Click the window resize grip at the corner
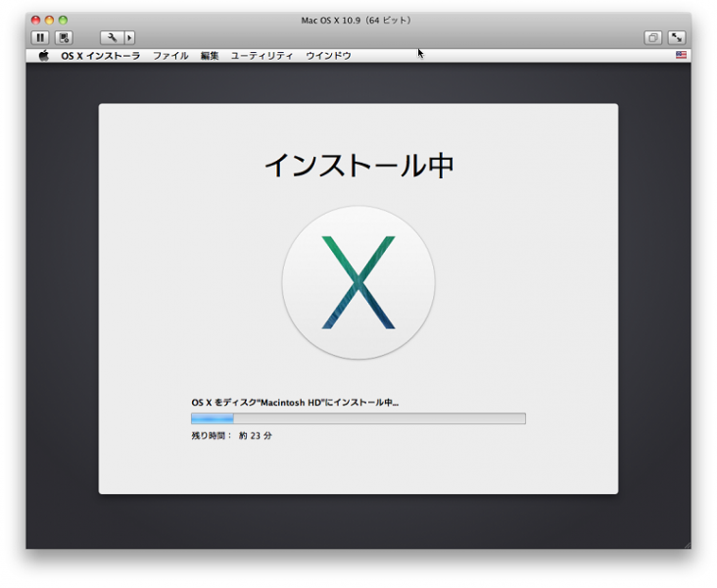The image size is (717, 588). coord(686,544)
